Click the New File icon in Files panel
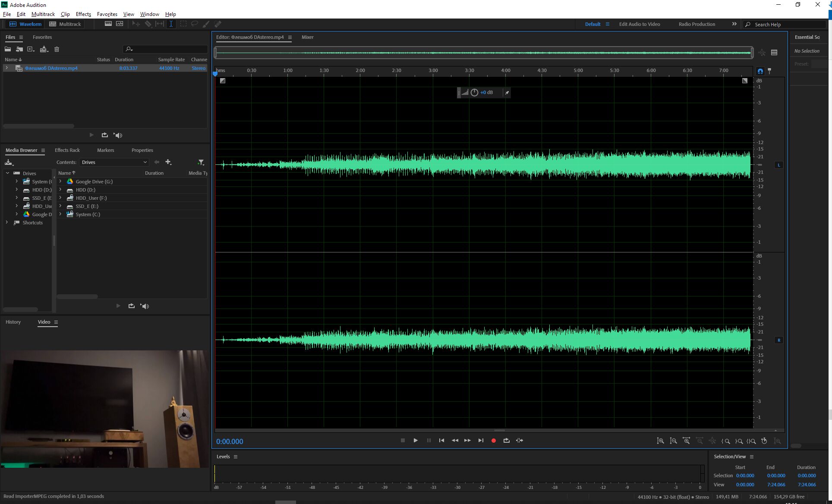The width and height of the screenshot is (832, 504). click(31, 49)
